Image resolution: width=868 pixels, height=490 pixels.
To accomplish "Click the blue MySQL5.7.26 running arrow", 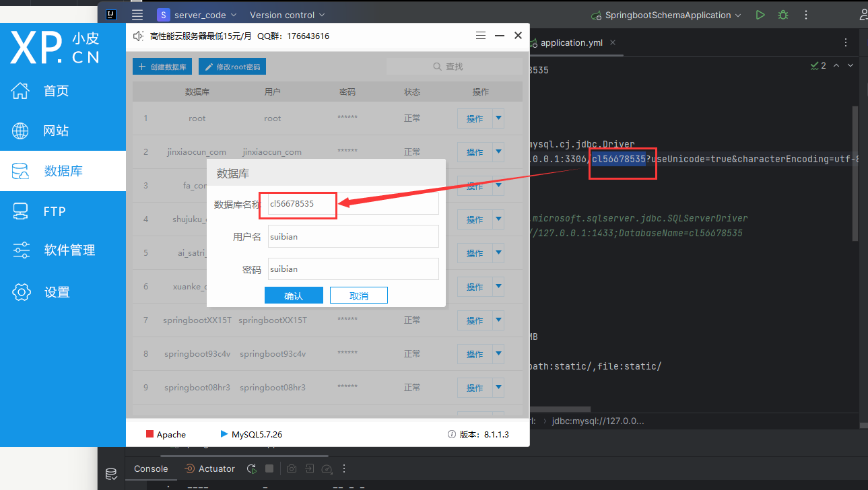I will point(224,434).
